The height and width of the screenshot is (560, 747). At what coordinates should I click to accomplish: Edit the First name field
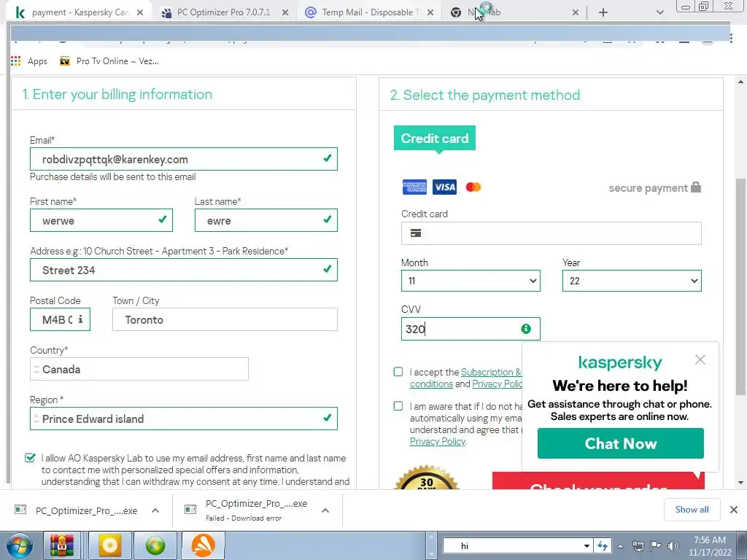pos(101,220)
